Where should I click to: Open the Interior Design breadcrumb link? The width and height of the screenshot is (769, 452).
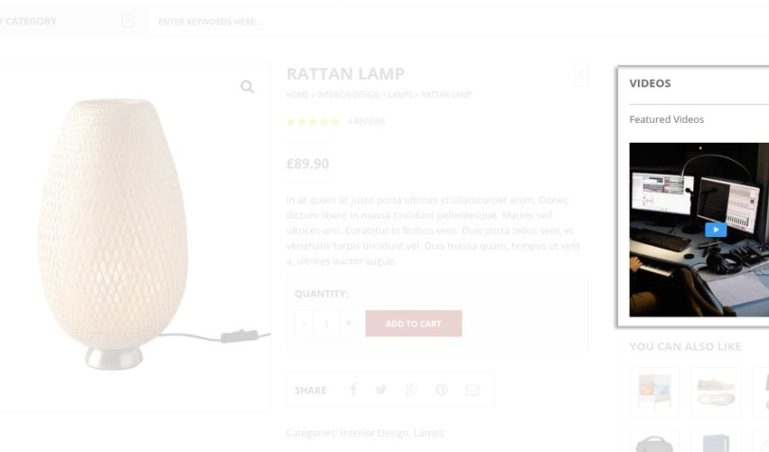(x=349, y=95)
